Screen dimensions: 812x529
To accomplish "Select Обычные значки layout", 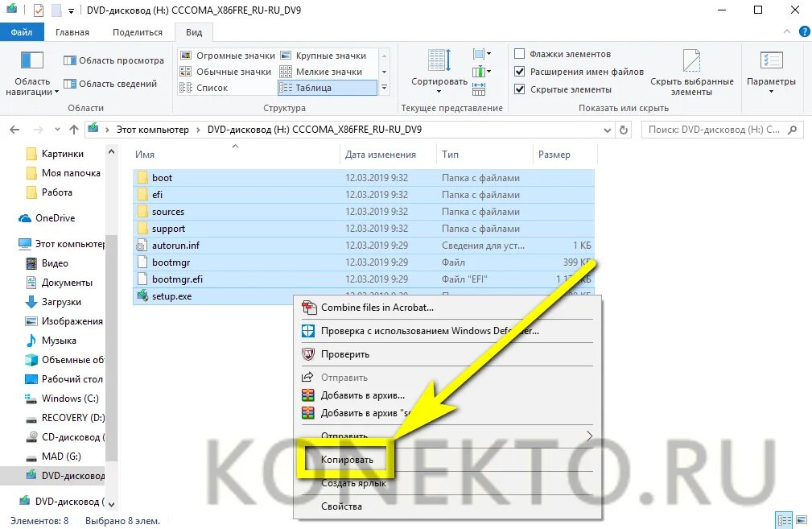I will point(225,72).
